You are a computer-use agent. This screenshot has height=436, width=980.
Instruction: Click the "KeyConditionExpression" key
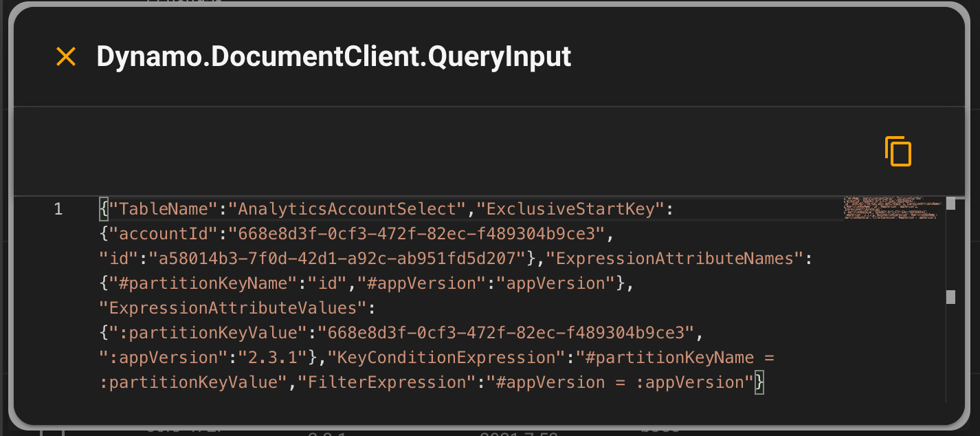(x=447, y=358)
